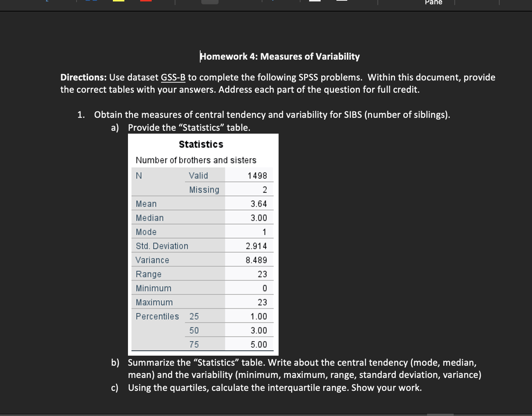Select the yellow highlight color swatch
Viewport: 532px width, 416px height.
coord(119,2)
